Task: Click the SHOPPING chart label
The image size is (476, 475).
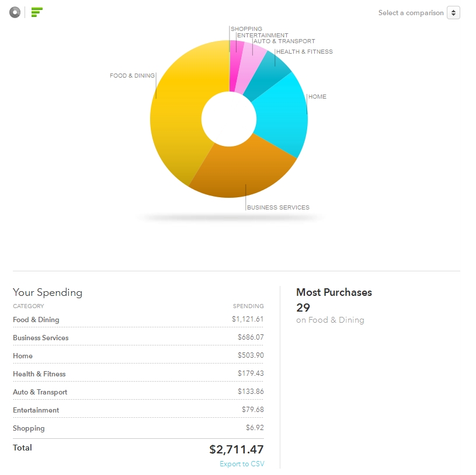Action: (246, 29)
